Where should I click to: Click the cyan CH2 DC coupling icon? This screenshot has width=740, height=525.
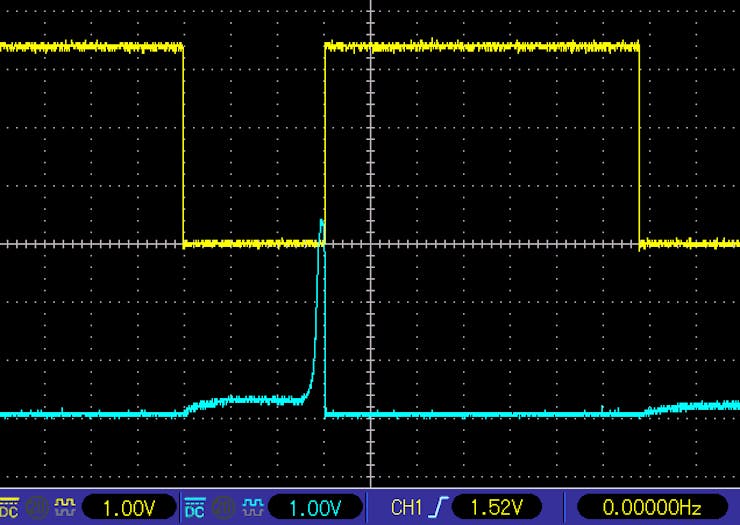pos(195,508)
